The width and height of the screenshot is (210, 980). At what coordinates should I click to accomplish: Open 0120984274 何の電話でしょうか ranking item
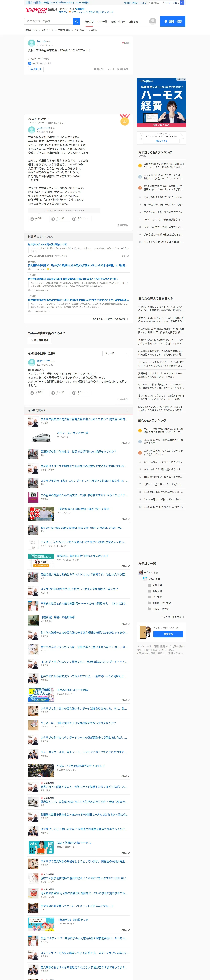(x=164, y=507)
